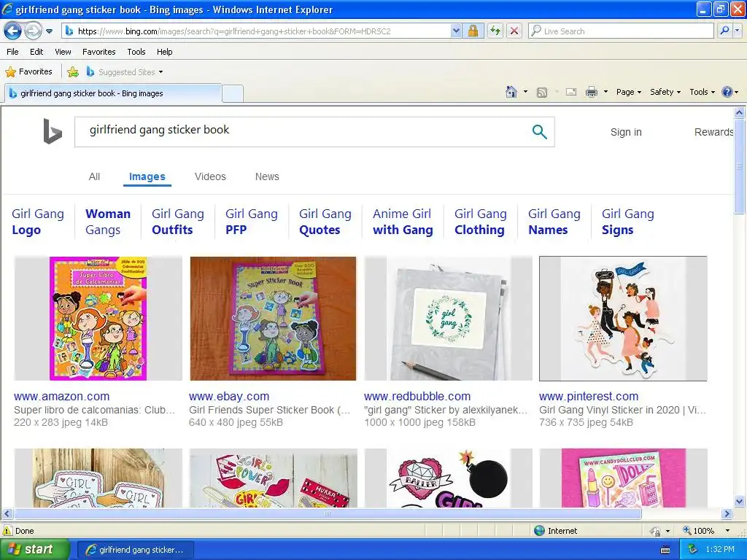
Task: Stop loading with red X icon
Action: point(514,31)
